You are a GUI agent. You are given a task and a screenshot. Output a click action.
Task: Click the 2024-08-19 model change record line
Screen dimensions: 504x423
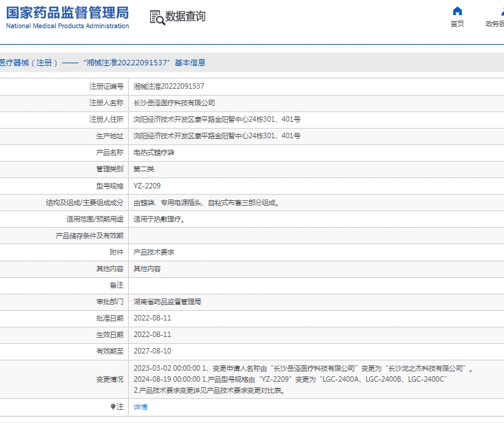[290, 379]
